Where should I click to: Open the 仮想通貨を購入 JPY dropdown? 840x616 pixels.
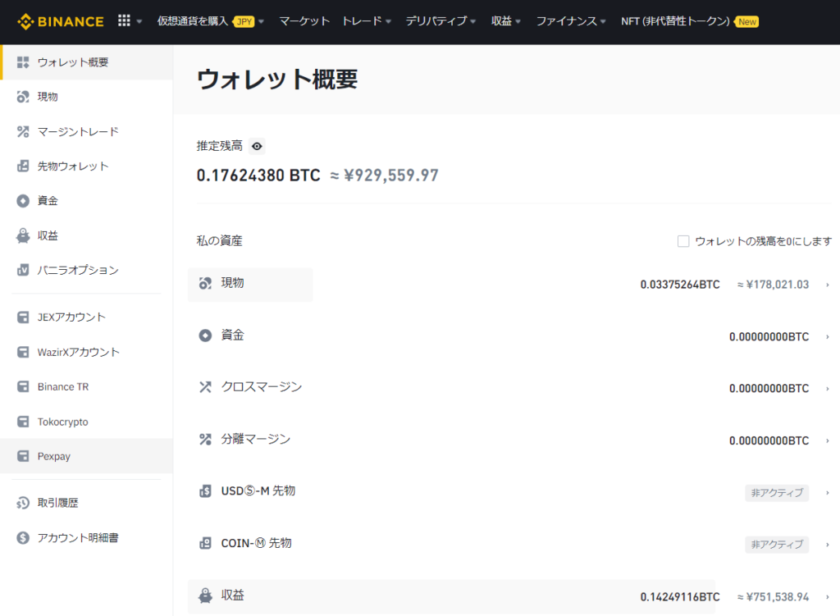210,21
